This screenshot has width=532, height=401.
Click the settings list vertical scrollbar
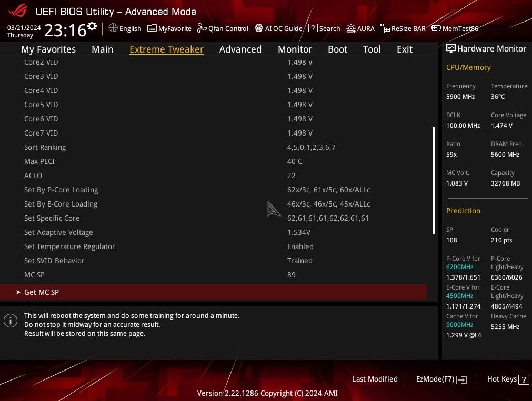click(434, 181)
